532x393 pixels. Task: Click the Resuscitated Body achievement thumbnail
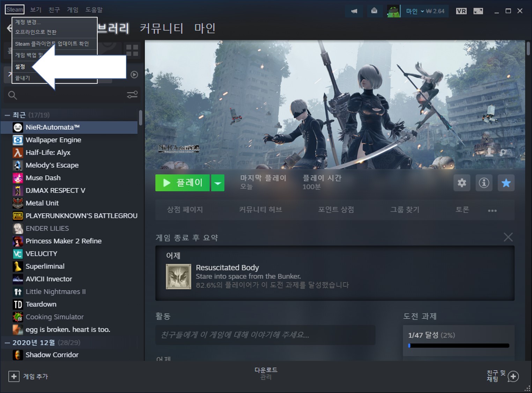(x=178, y=277)
